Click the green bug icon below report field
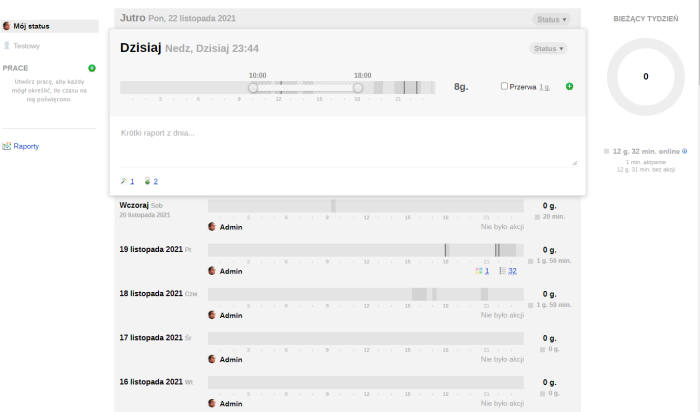700x412 pixels. click(x=147, y=181)
